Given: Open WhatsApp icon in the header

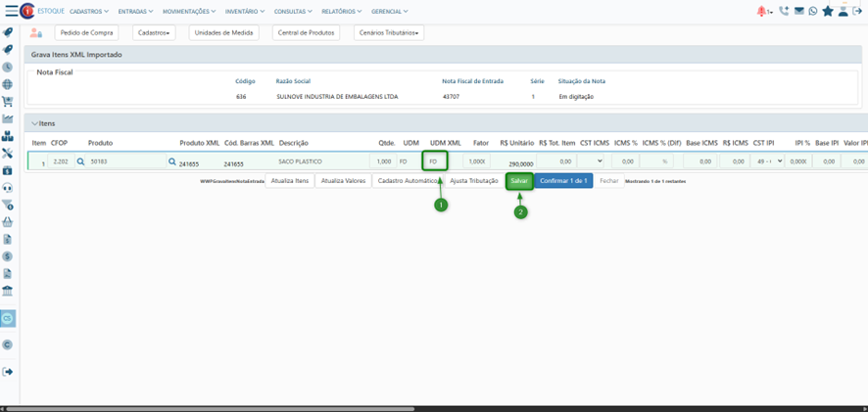Looking at the screenshot, I should pos(813,11).
